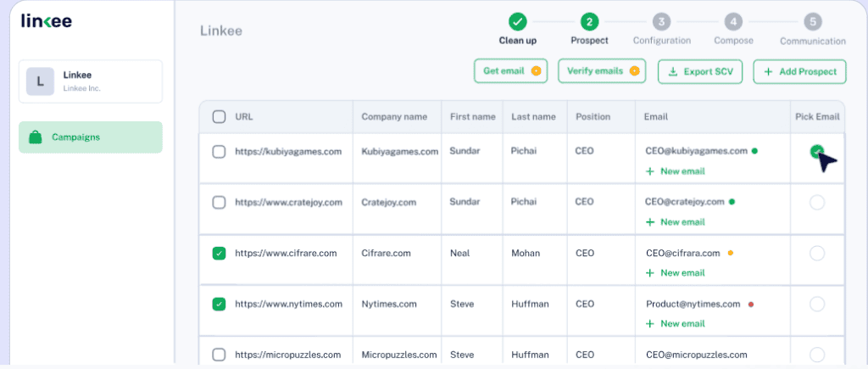This screenshot has height=369, width=868.
Task: Click the email Product@nytimes.com
Action: 693,305
